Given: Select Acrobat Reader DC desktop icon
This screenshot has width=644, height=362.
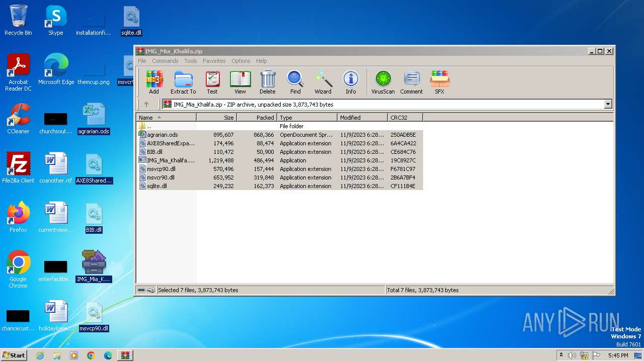Looking at the screenshot, I should 18,72.
